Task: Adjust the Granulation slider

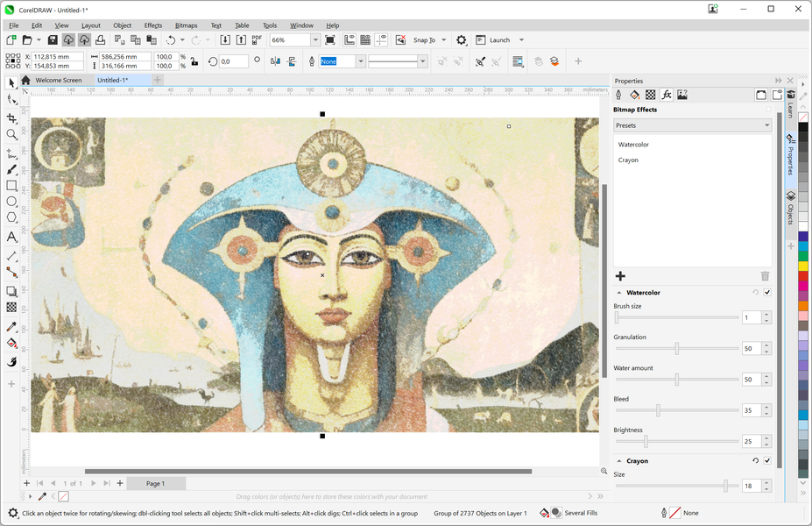Action: (x=676, y=349)
